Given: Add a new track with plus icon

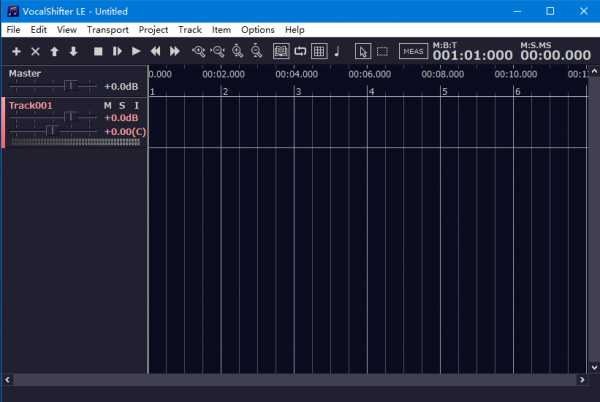Looking at the screenshot, I should click(16, 51).
